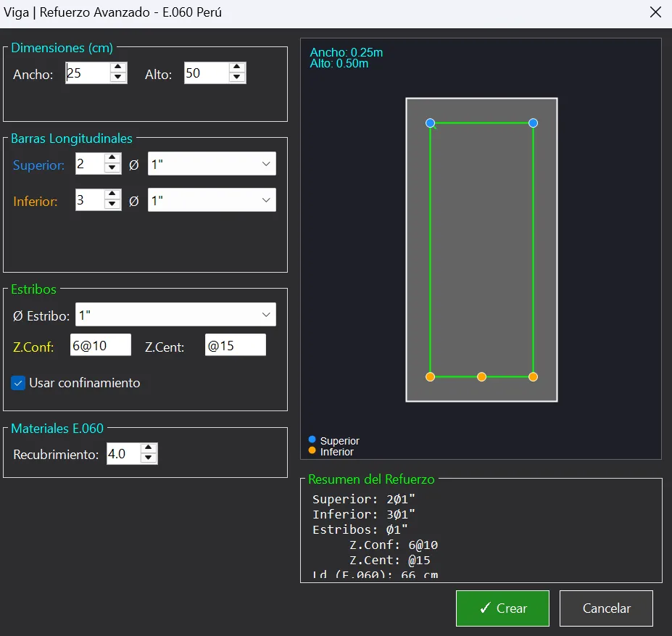Edit the Z.Conf spacing field
Screen dimensions: 672x636
[101, 345]
